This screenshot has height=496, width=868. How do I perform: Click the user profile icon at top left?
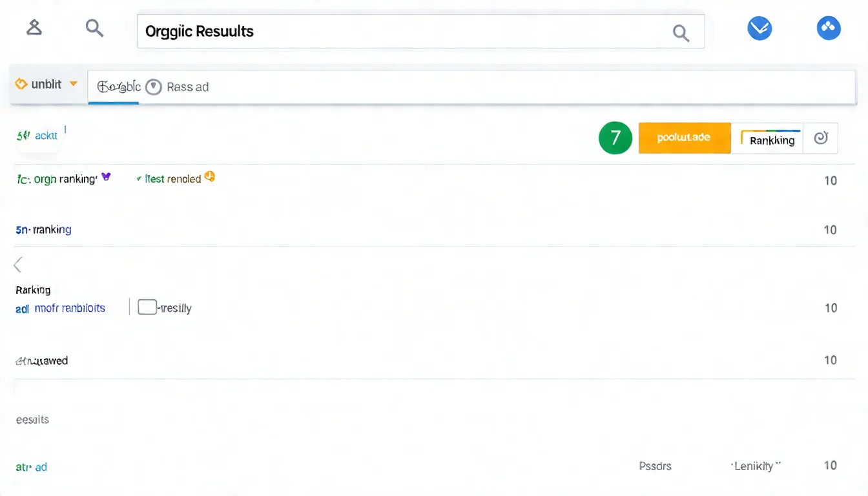click(34, 28)
